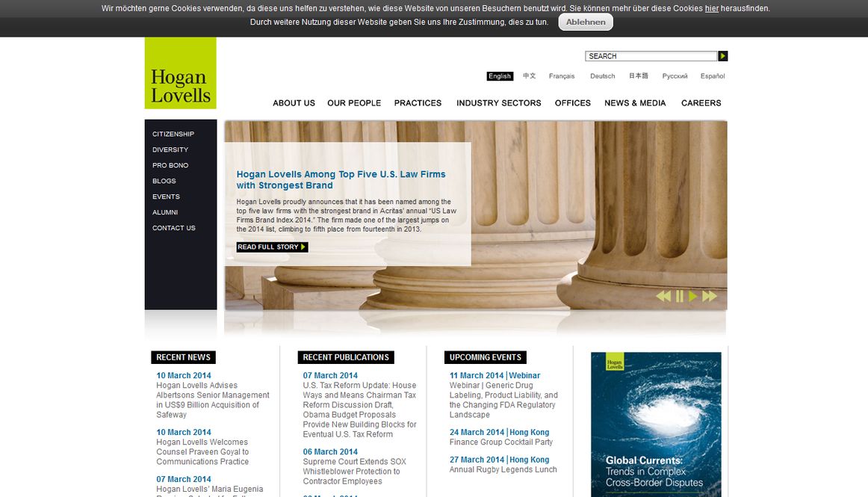Image resolution: width=868 pixels, height=497 pixels.
Task: Follow the 'hier' cookie info link
Action: click(x=711, y=8)
